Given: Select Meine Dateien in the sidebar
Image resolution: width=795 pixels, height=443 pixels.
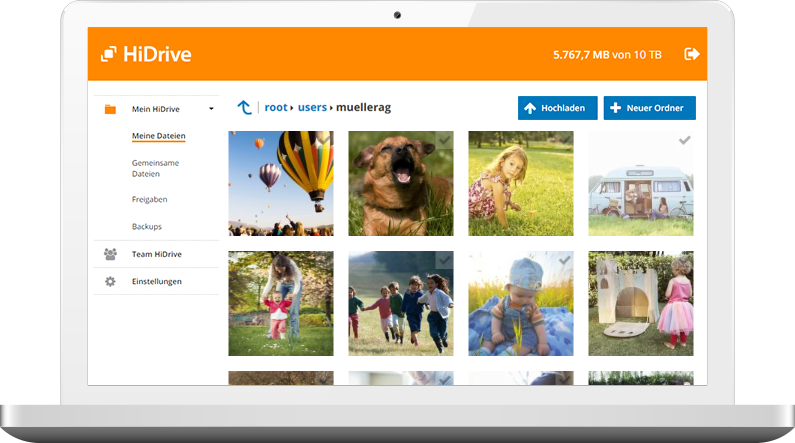Looking at the screenshot, I should 158,136.
